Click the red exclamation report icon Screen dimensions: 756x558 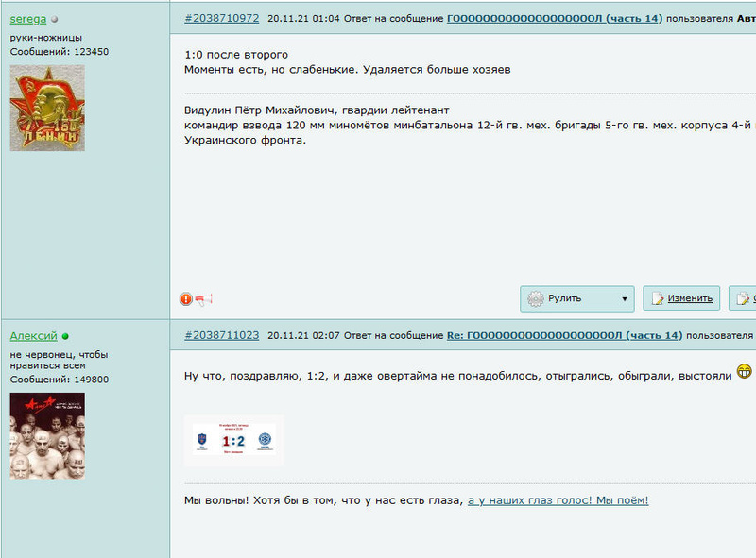186,299
